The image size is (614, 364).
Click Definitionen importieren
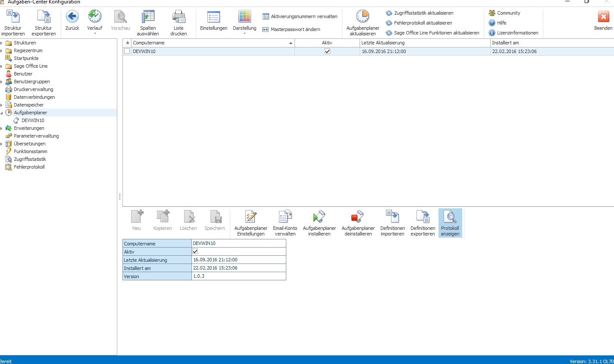point(392,223)
